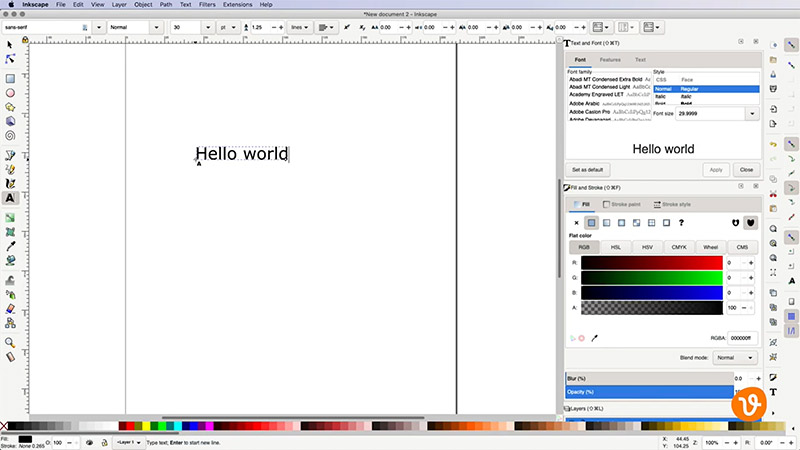Switch to Features tab in Text panel
This screenshot has width=800, height=450.
pyautogui.click(x=610, y=60)
